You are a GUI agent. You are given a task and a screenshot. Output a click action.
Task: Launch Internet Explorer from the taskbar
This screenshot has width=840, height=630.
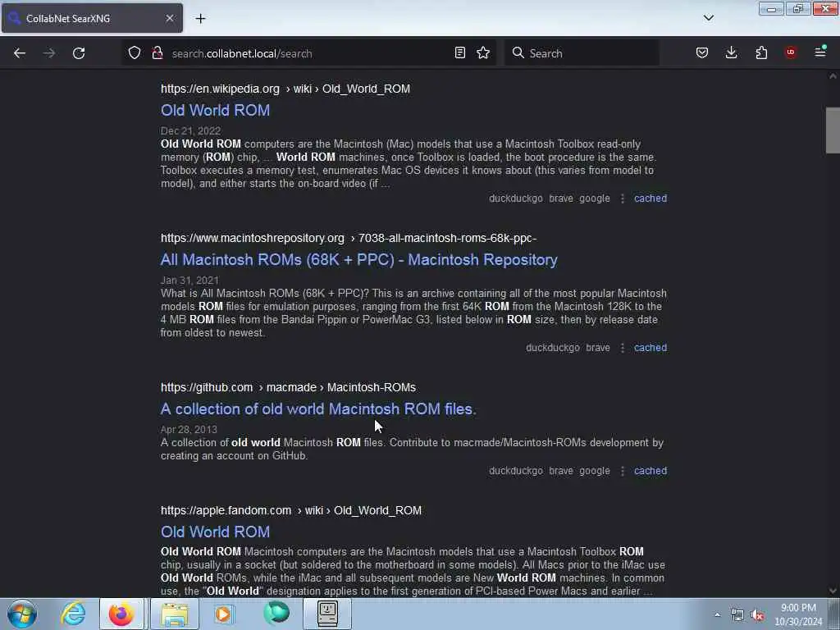click(x=73, y=614)
